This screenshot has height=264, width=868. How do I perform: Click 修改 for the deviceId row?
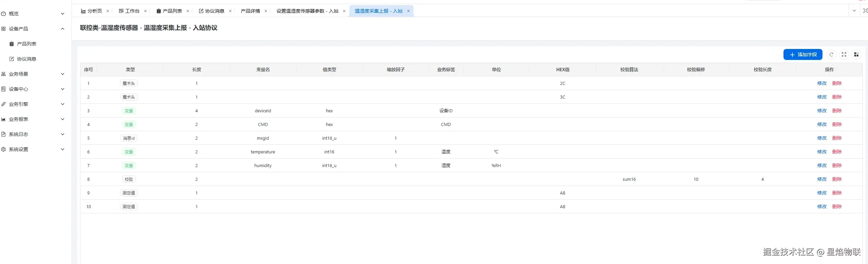822,111
